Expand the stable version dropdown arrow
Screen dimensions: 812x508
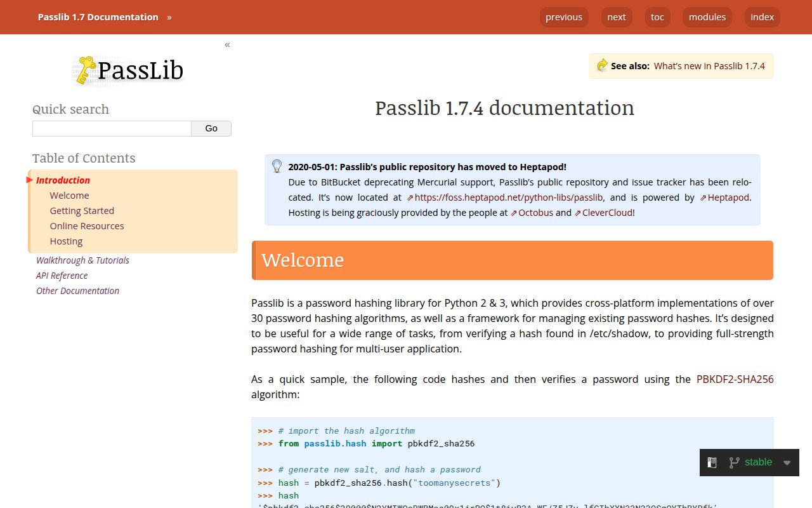click(x=787, y=463)
